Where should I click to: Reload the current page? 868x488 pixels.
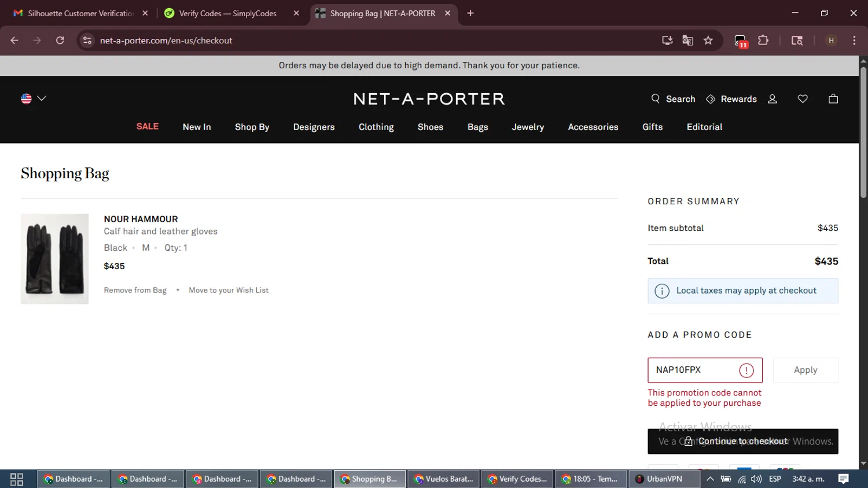[x=60, y=41]
